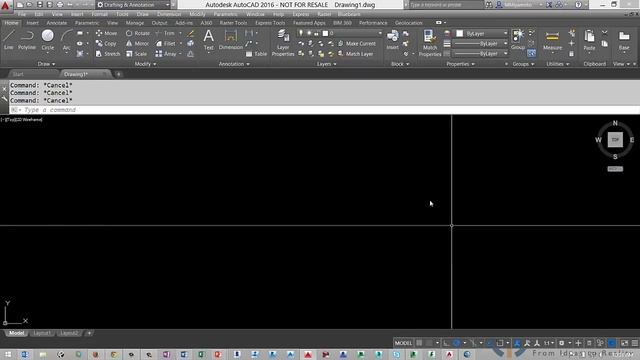Image resolution: width=640 pixels, height=360 pixels.
Task: Expand the Draw panel
Action: pos(46,64)
